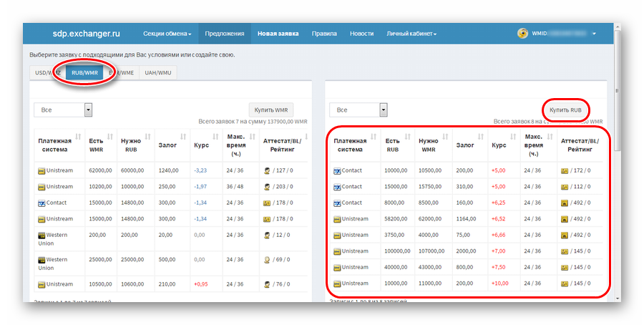Click the Contact icon in the 15750,00 WMR row

(337, 187)
